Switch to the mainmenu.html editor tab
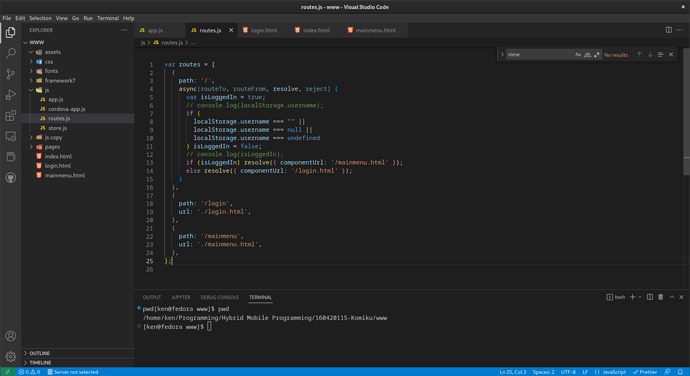690x376 pixels. pyautogui.click(x=375, y=30)
